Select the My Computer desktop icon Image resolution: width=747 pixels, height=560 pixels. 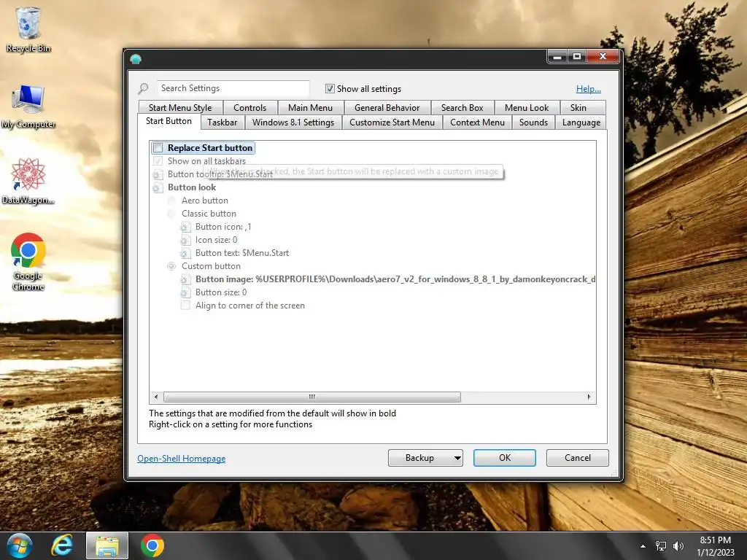pos(28,106)
